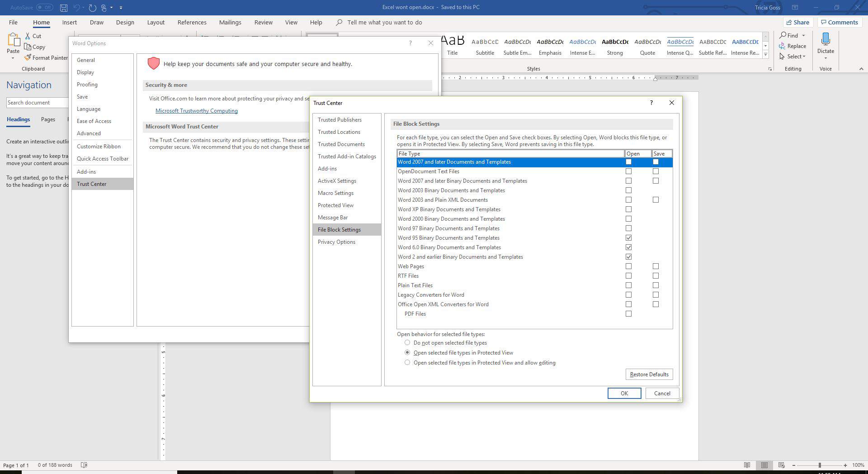Click the Save icon in Quick Access Toolbar
Screen dimensions: 868x474
click(64, 8)
